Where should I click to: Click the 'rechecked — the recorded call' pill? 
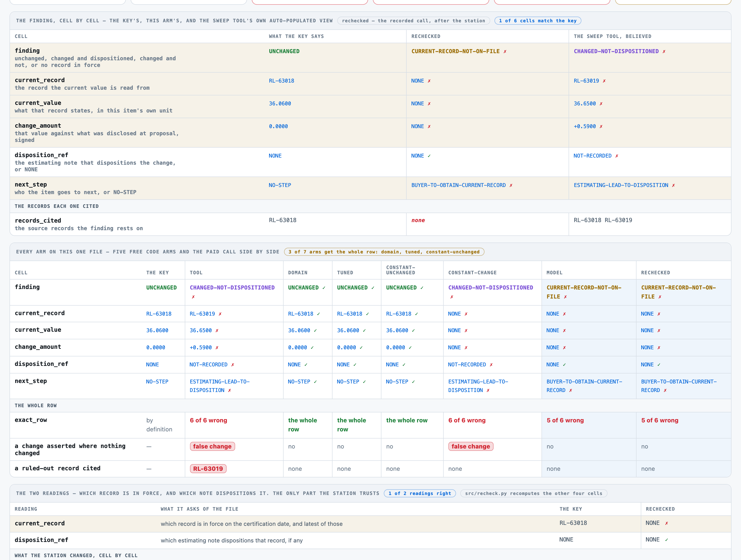coord(414,21)
